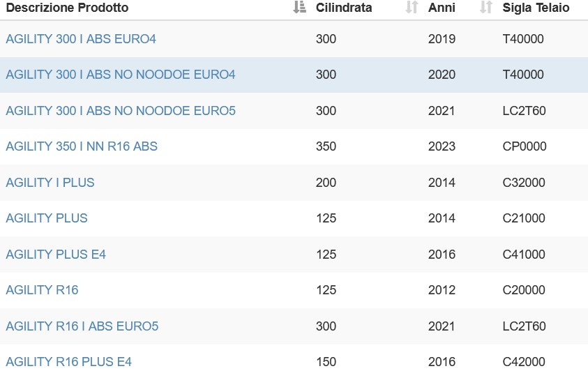Open AGILITY 300 I ABS EURO4 link
This screenshot has width=588, height=371.
click(81, 39)
